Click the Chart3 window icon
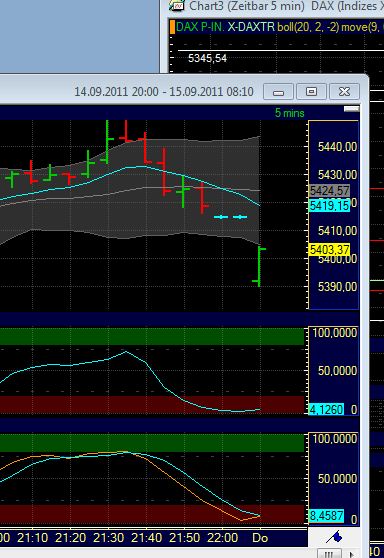This screenshot has height=558, width=384. [x=177, y=6]
